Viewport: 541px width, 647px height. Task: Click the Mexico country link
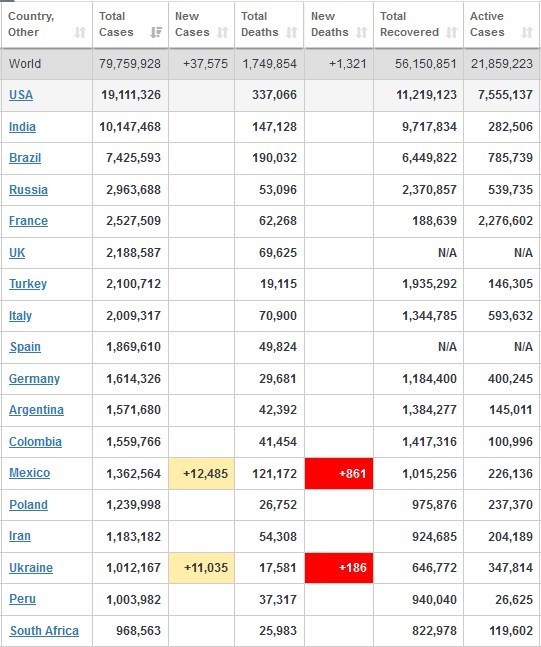[29, 473]
